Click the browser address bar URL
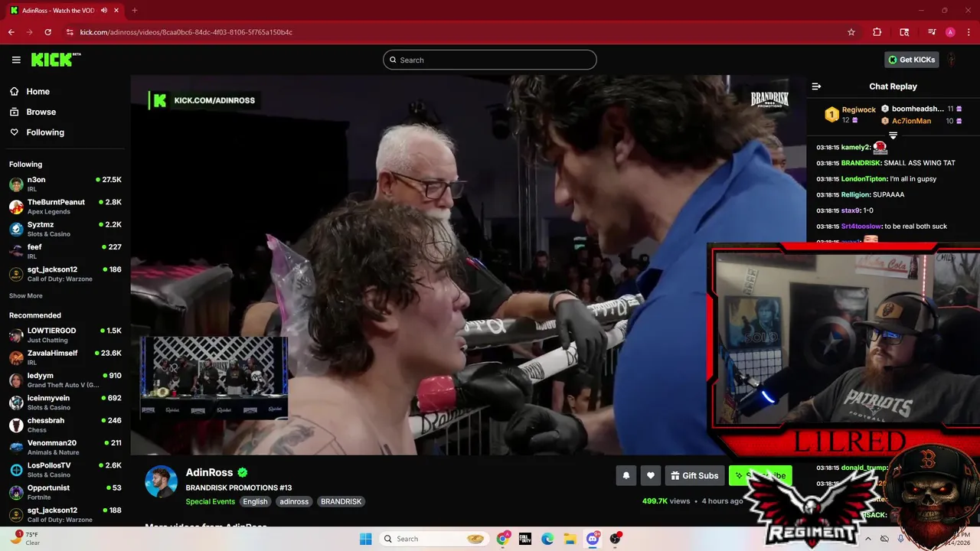 click(186, 32)
